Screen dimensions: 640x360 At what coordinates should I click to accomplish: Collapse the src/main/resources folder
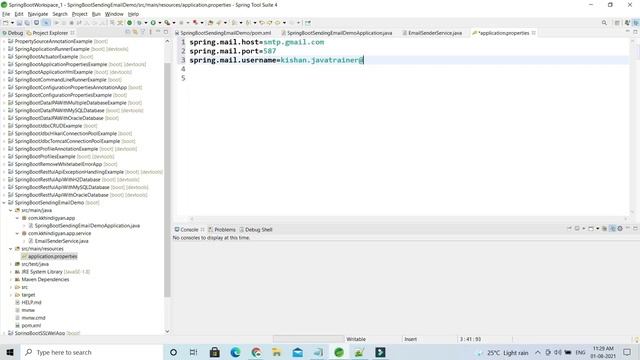point(11,249)
